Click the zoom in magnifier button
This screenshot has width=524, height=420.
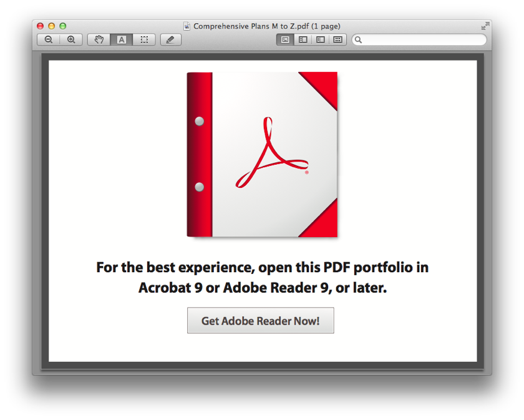click(71, 39)
